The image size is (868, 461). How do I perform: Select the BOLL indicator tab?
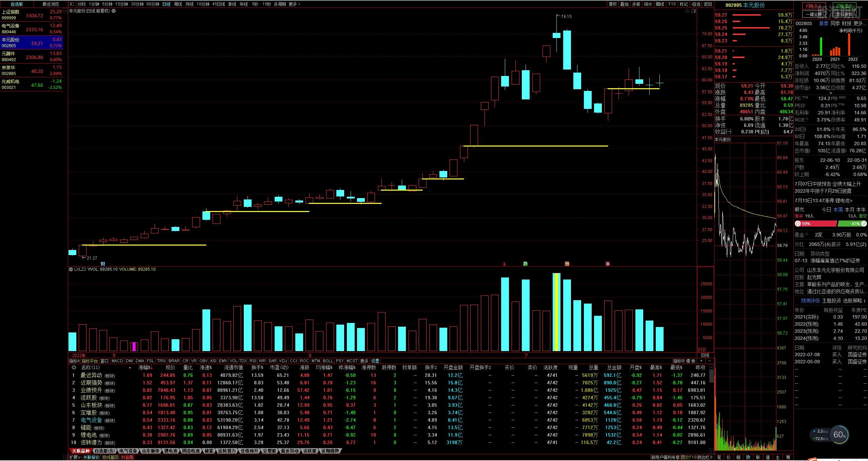(328, 361)
